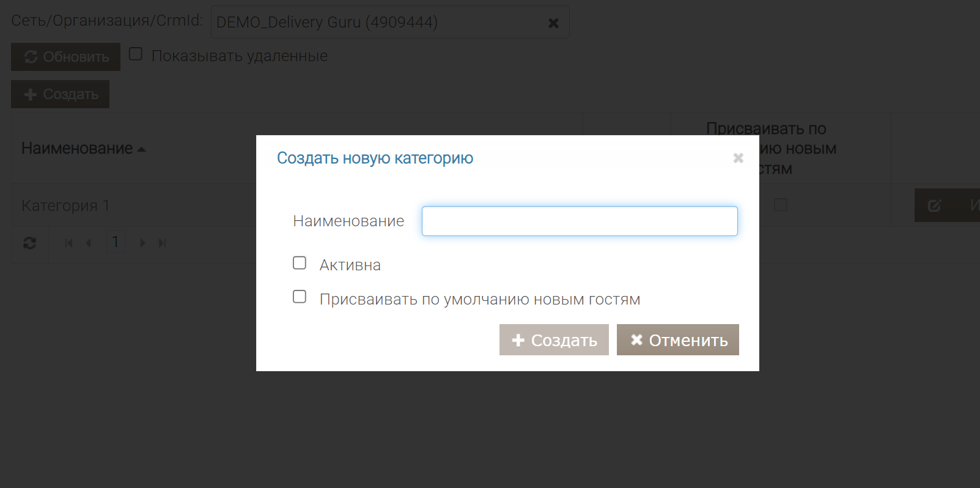
Task: Clear the DEMO_Delivery Guru organization selection
Action: pyautogui.click(x=553, y=23)
